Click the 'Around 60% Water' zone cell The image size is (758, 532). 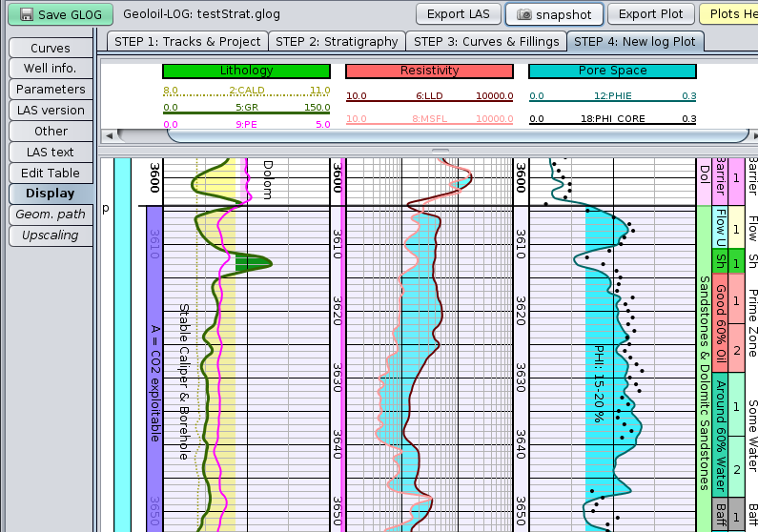[720, 435]
